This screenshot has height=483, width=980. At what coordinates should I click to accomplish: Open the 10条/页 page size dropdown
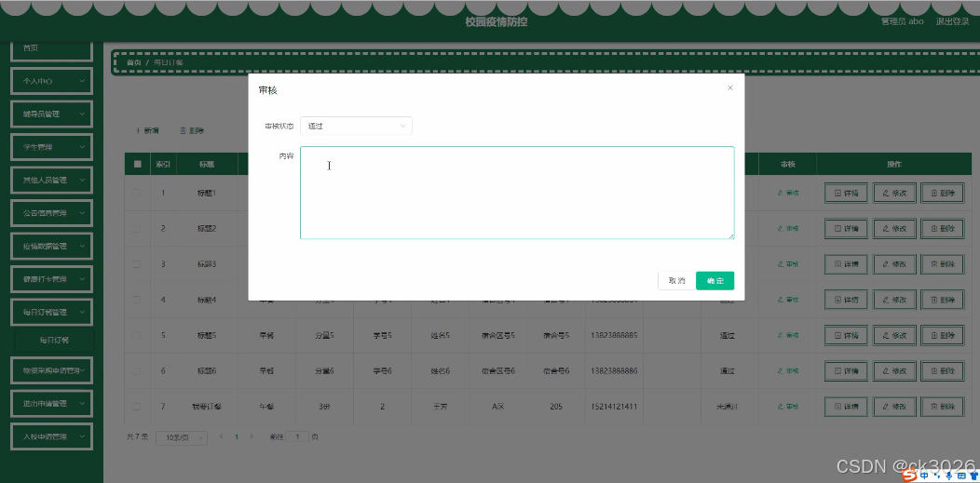click(x=182, y=437)
